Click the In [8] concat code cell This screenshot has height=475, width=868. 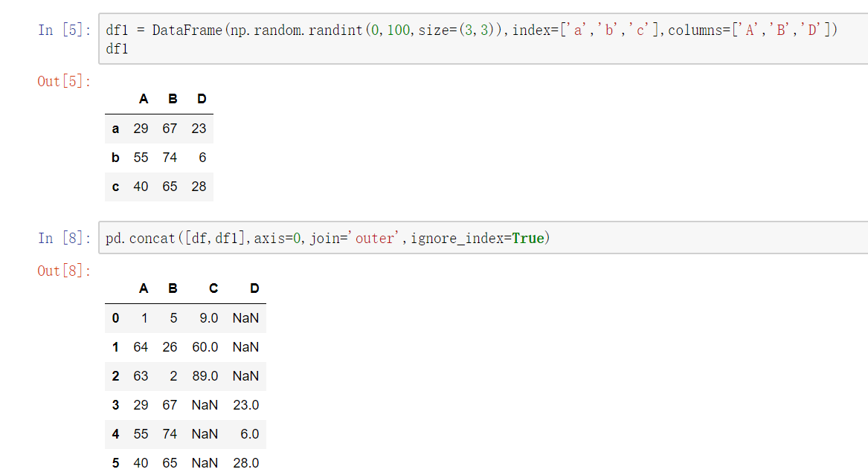click(x=483, y=238)
